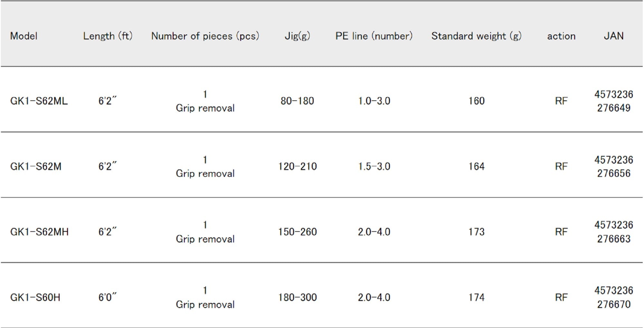Click the 1.5-3.0 PE line value
This screenshot has width=644, height=328.
(x=374, y=167)
